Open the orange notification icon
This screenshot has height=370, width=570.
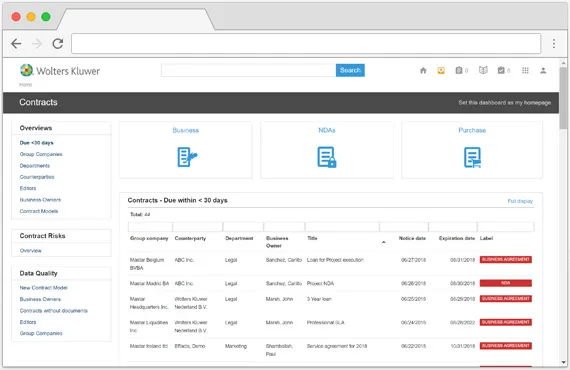441,71
